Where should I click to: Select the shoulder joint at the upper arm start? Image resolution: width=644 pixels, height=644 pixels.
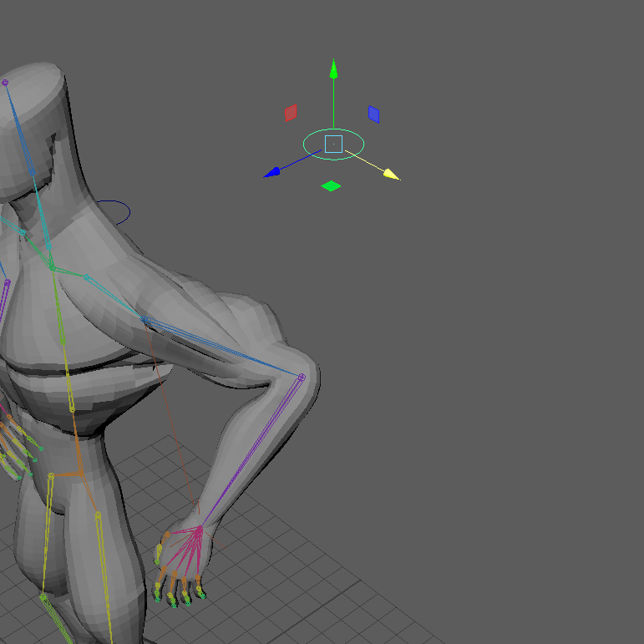(x=145, y=319)
